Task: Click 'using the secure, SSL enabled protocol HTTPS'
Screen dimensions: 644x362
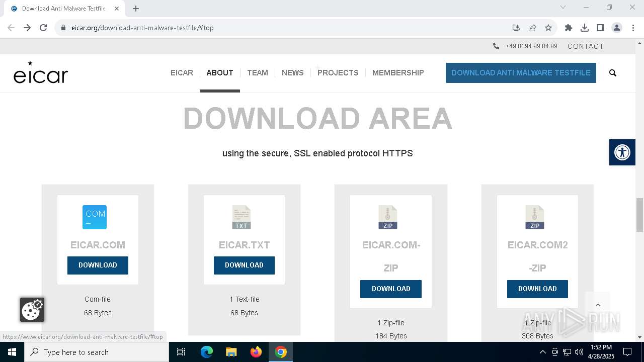Action: [x=317, y=153]
